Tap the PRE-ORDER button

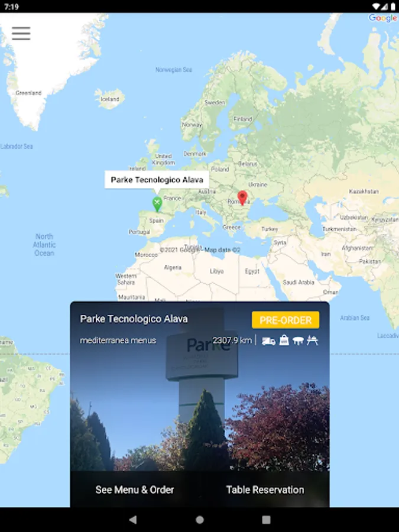[286, 320]
